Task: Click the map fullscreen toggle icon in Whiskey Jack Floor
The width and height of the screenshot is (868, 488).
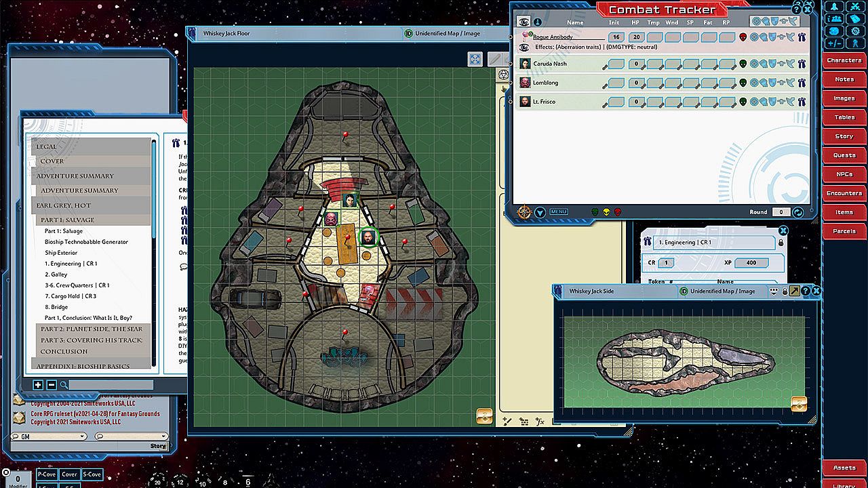Action: tap(475, 59)
